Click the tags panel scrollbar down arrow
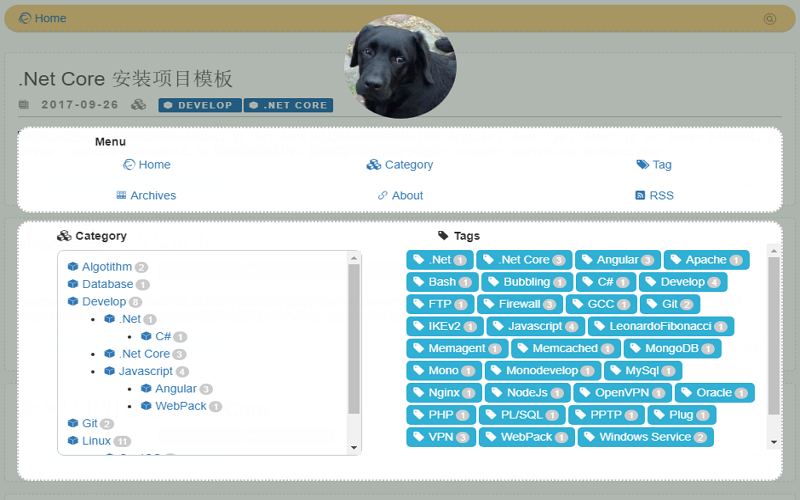 click(x=773, y=442)
